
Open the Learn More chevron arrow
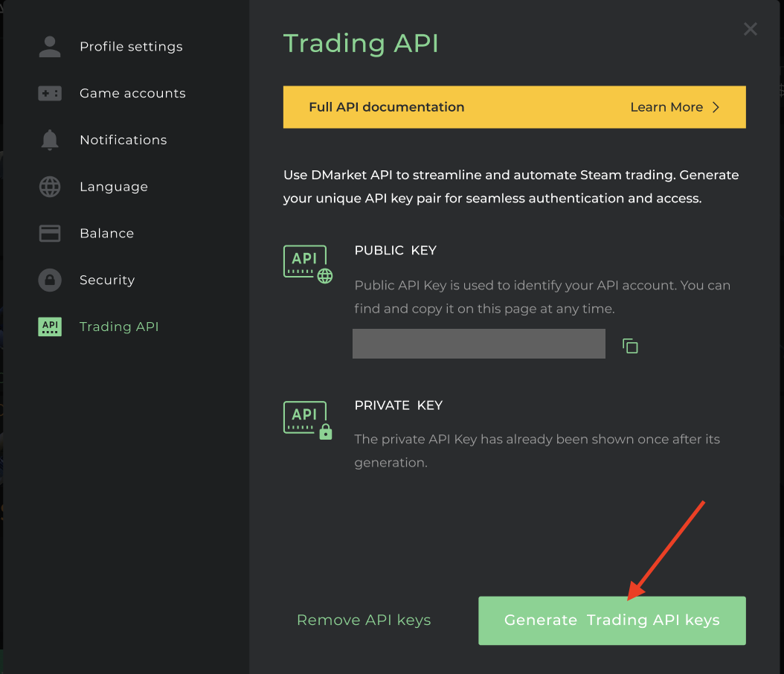click(716, 107)
